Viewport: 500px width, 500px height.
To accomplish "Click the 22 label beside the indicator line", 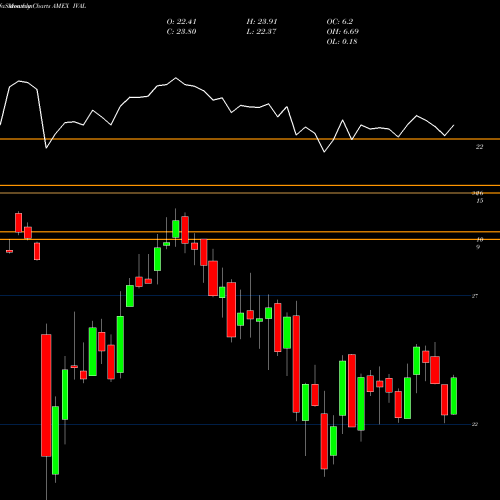I will coord(479,147).
